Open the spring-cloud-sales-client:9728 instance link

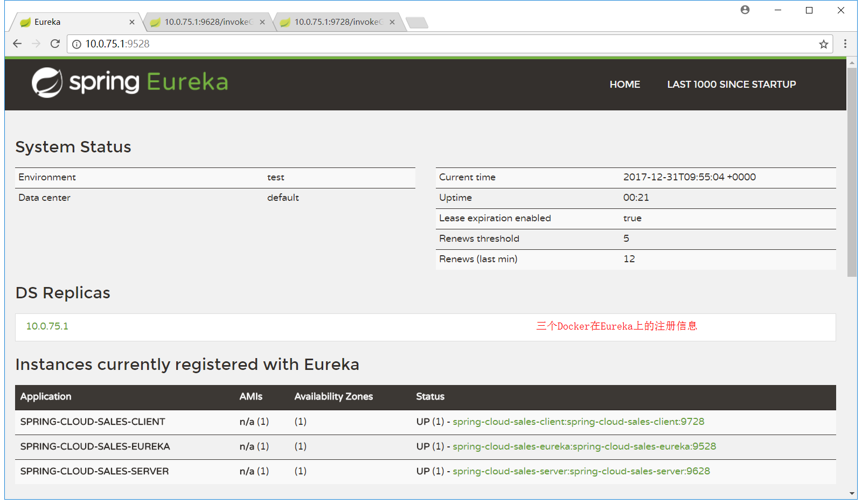579,422
